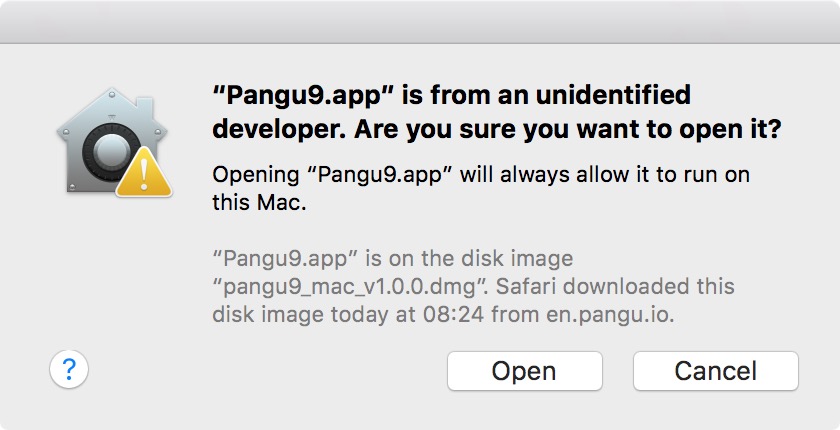This screenshot has width=840, height=430.
Task: Click "Pangu9.app" in the grey info text
Action: point(285,259)
